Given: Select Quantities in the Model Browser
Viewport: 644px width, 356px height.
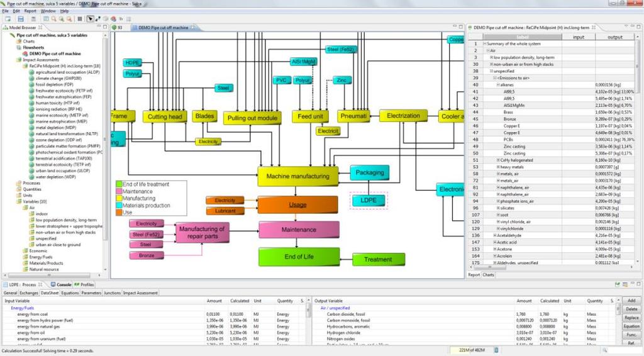Looking at the screenshot, I should [32, 189].
